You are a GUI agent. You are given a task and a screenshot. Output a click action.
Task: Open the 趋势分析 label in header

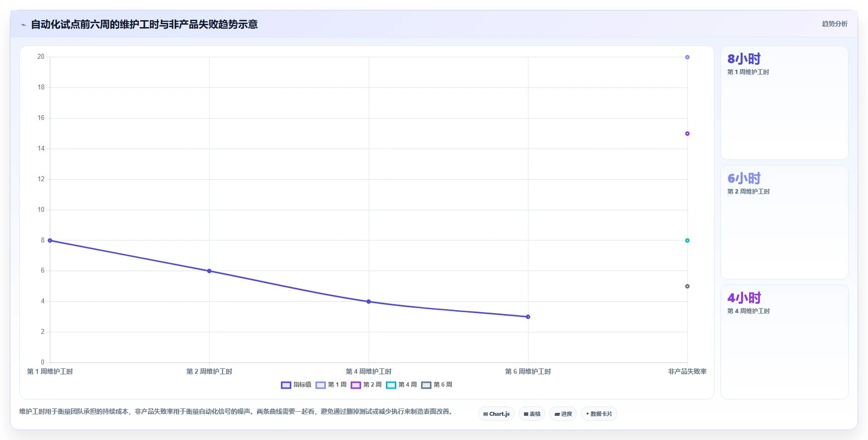pyautogui.click(x=834, y=24)
